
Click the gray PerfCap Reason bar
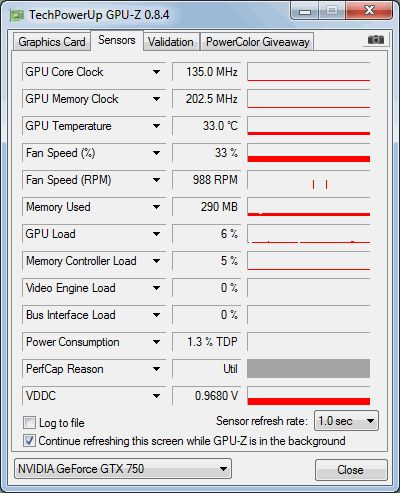pos(308,368)
